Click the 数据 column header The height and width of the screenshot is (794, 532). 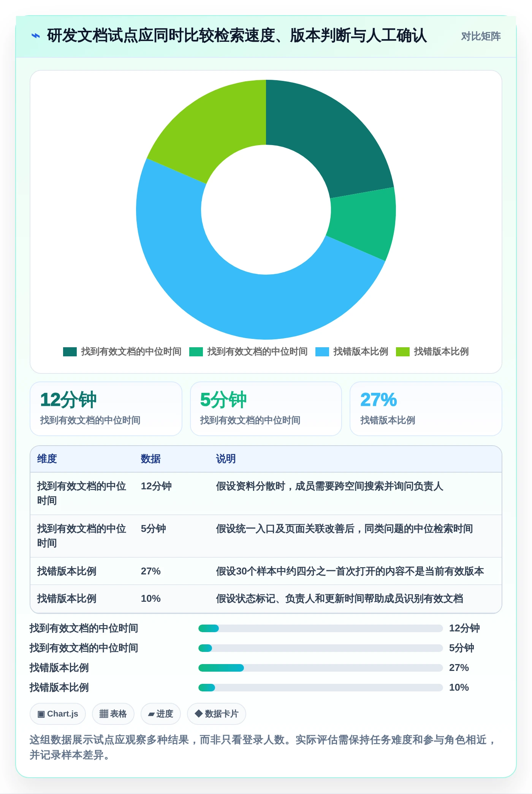pos(150,459)
